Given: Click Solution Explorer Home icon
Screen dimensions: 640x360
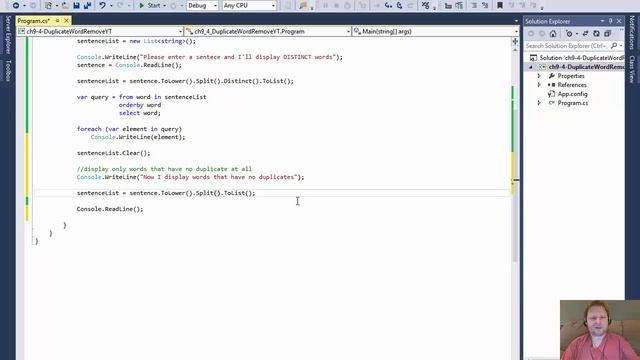Looking at the screenshot, I should coord(553,34).
